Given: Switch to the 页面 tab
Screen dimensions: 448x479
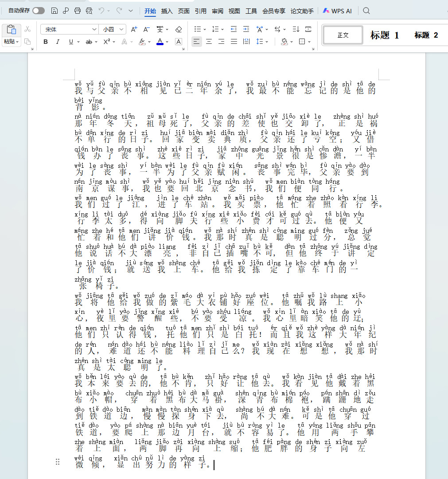Looking at the screenshot, I should click(x=184, y=11).
